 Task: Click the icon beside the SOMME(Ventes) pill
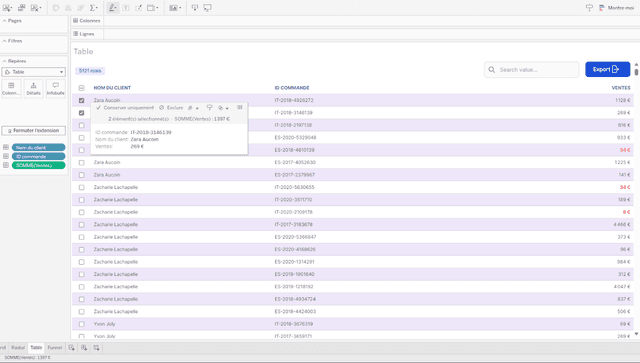(6, 165)
